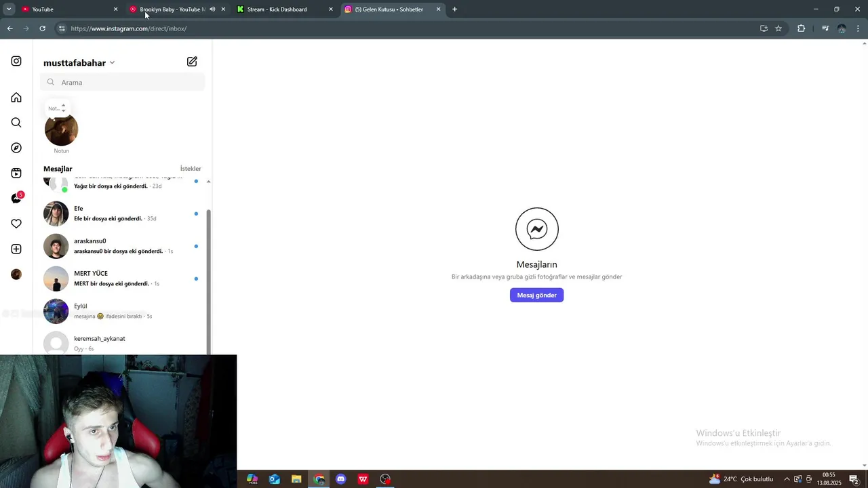Viewport: 868px width, 488px height.
Task: Switch to the YouTube tab
Action: [68, 9]
